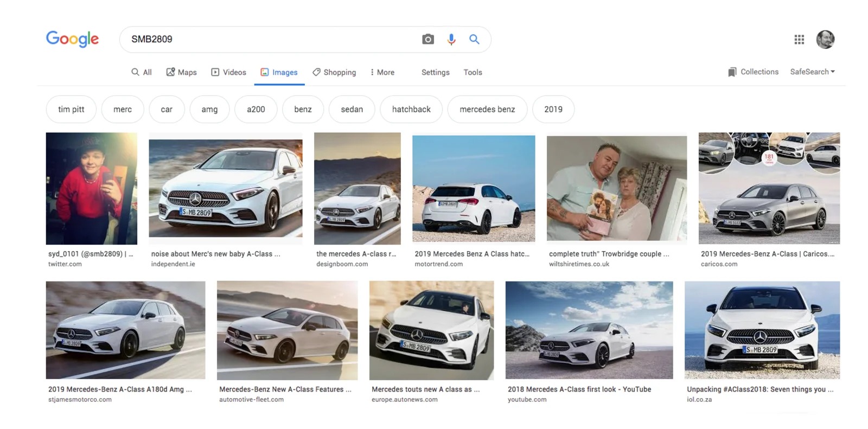Open Settings link
868x429 pixels.
(x=435, y=72)
